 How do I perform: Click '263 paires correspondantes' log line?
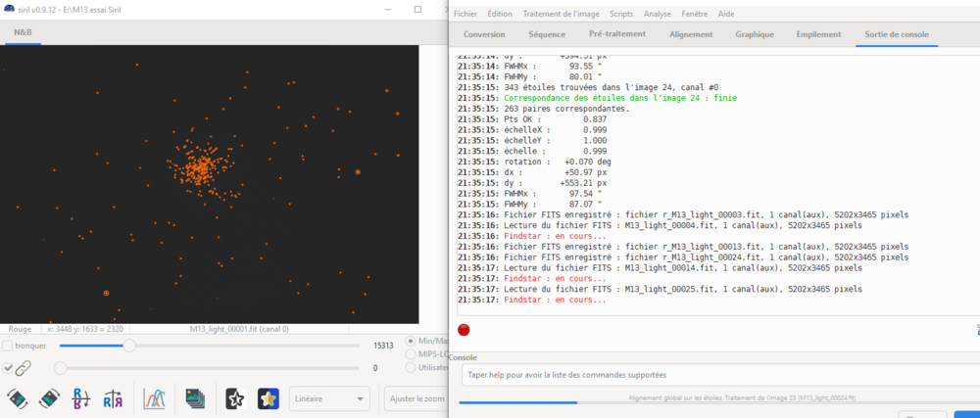(x=566, y=109)
